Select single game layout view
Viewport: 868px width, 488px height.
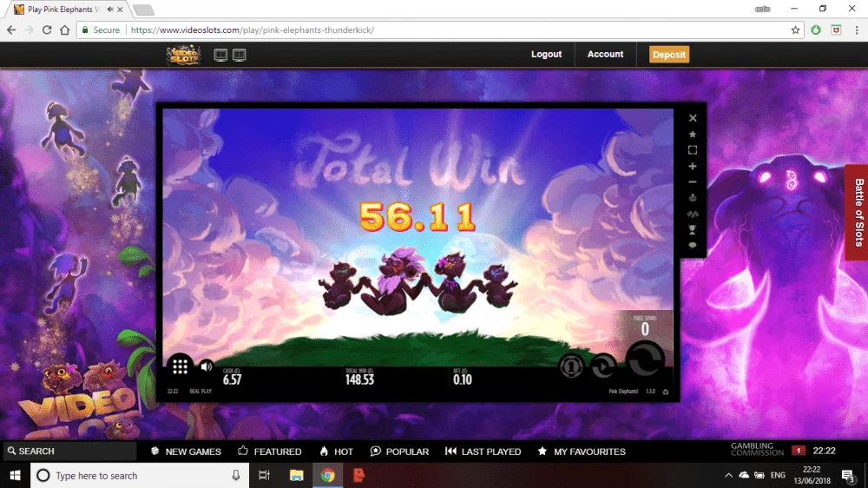tap(220, 55)
